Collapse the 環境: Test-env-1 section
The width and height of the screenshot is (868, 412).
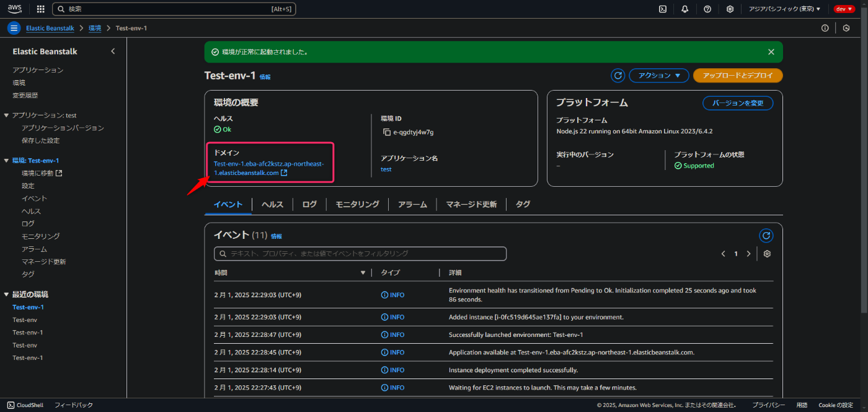[x=6, y=161]
